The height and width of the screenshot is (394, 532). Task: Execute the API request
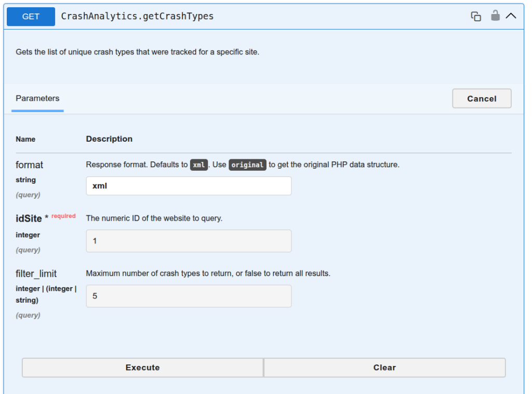coord(142,368)
